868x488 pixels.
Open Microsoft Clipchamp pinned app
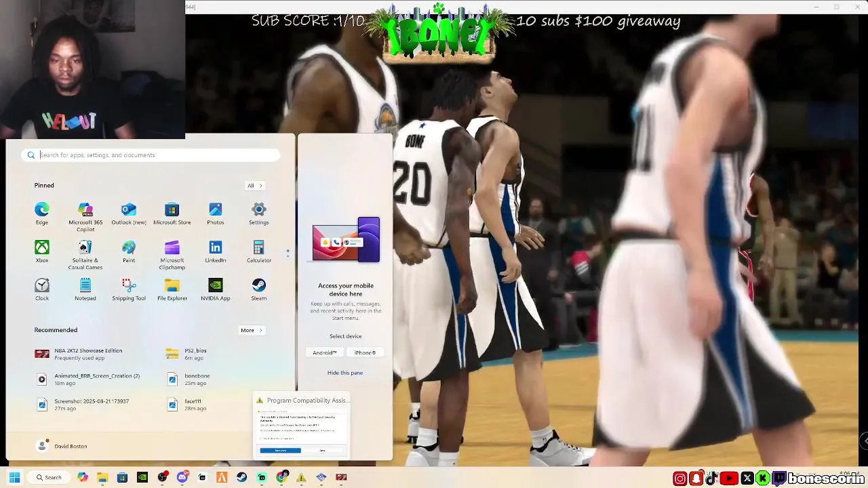[x=172, y=255]
